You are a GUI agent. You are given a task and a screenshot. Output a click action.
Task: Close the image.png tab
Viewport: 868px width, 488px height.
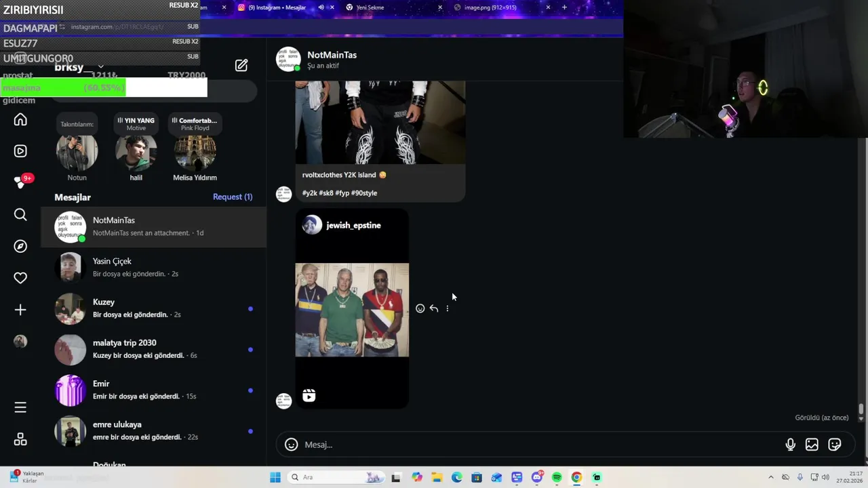[x=549, y=7]
